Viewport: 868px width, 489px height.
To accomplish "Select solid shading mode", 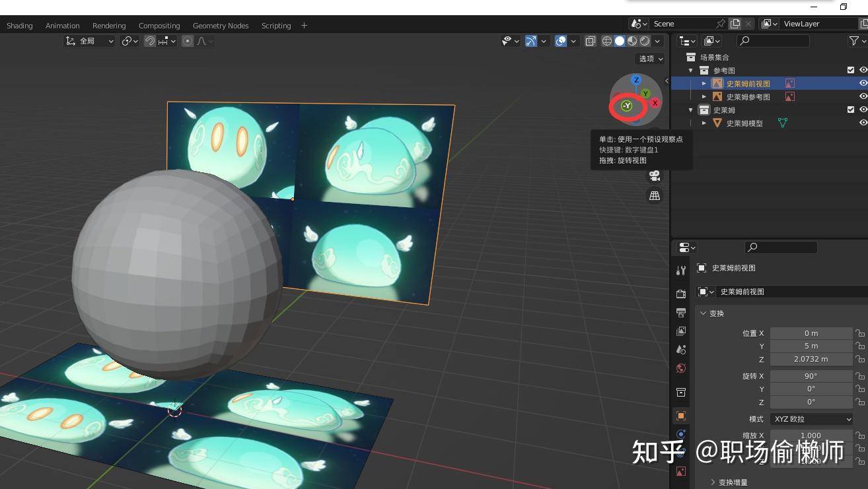I will (620, 41).
